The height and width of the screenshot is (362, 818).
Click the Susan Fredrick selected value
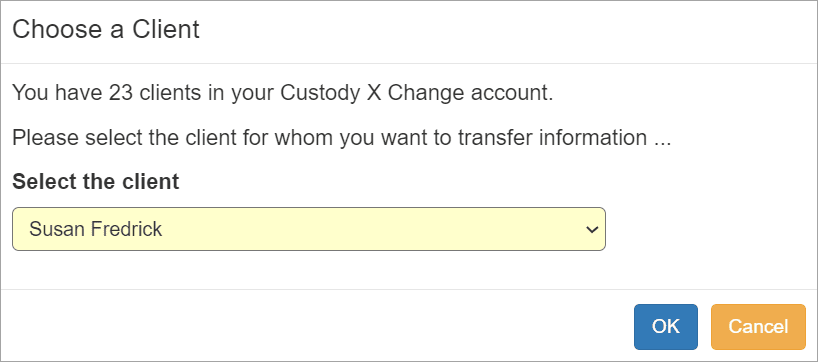click(95, 230)
